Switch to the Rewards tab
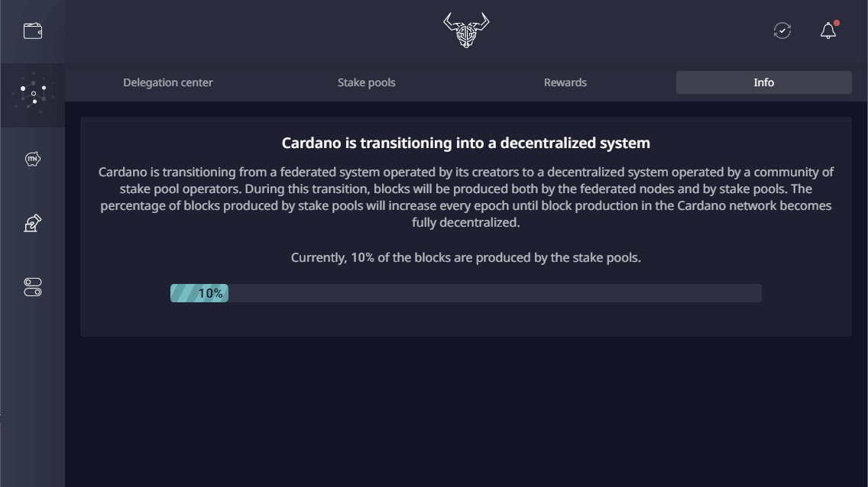 click(565, 82)
